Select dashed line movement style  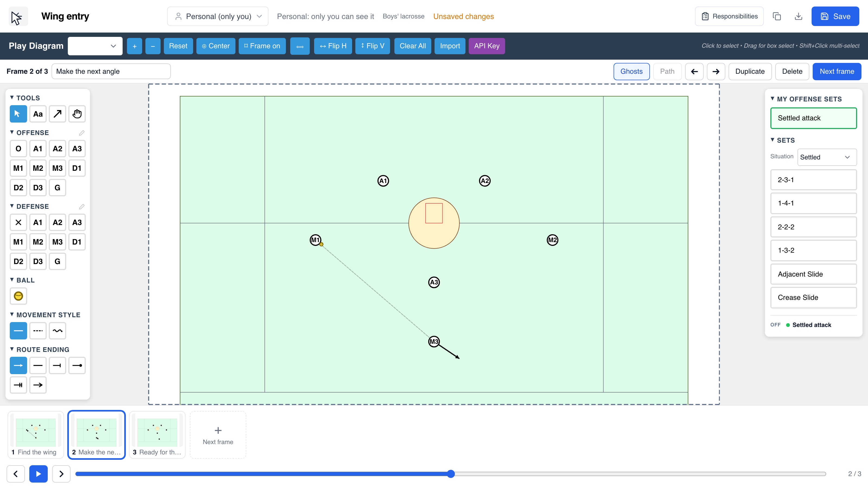[x=38, y=331]
